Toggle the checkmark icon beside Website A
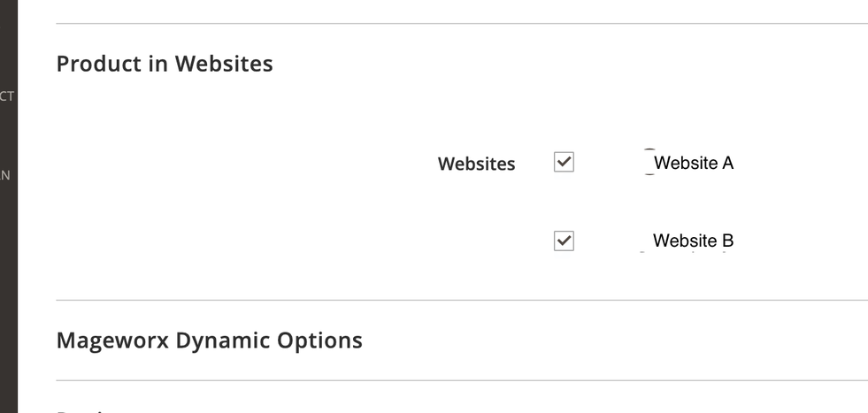This screenshot has height=413, width=868. point(564,163)
